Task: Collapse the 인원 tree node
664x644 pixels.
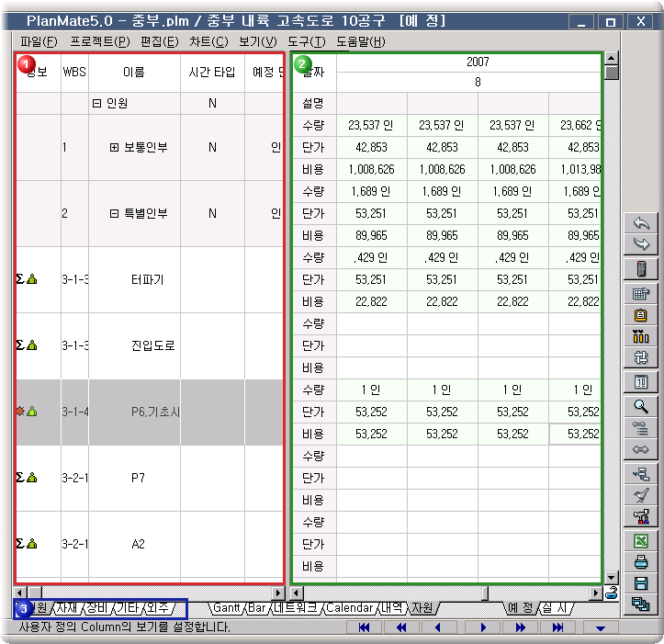Action: [96, 104]
